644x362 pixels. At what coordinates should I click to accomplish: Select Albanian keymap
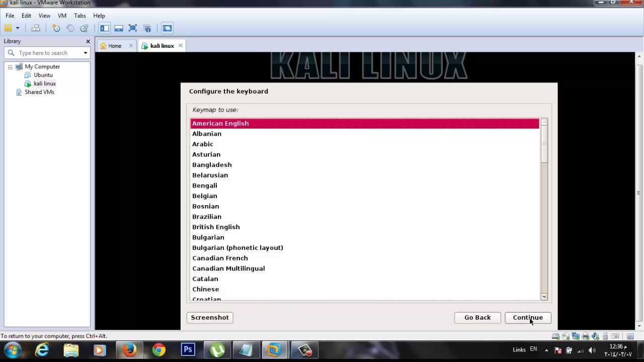[x=365, y=134]
